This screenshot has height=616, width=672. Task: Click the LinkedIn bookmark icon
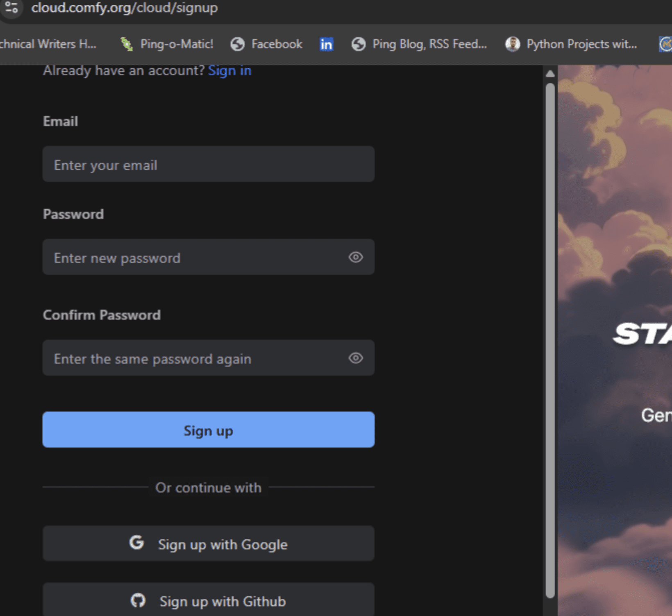(x=327, y=44)
